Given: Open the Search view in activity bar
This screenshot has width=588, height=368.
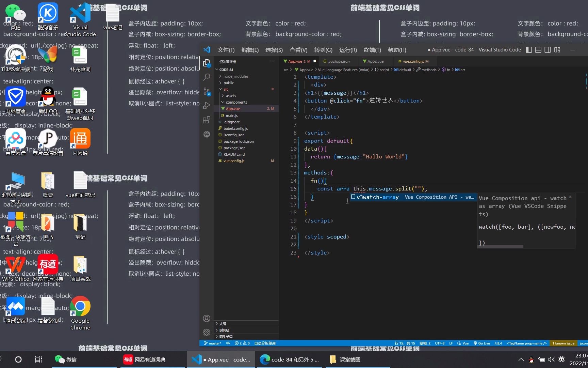Looking at the screenshot, I should click(x=207, y=77).
